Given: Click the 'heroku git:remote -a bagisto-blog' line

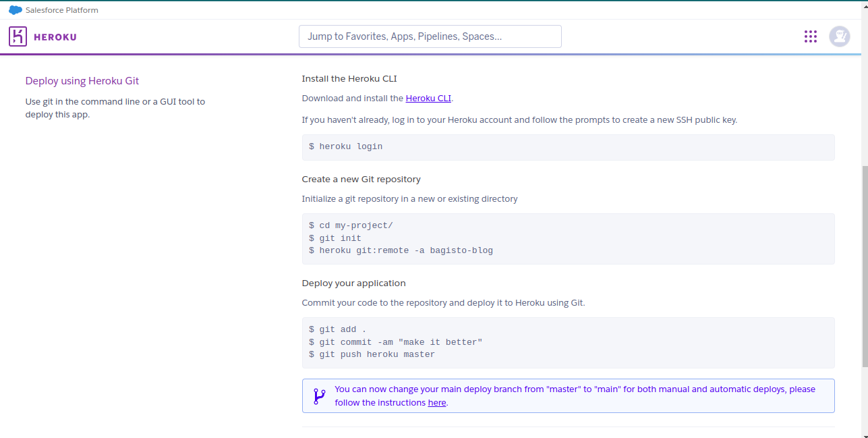Looking at the screenshot, I should coord(406,250).
